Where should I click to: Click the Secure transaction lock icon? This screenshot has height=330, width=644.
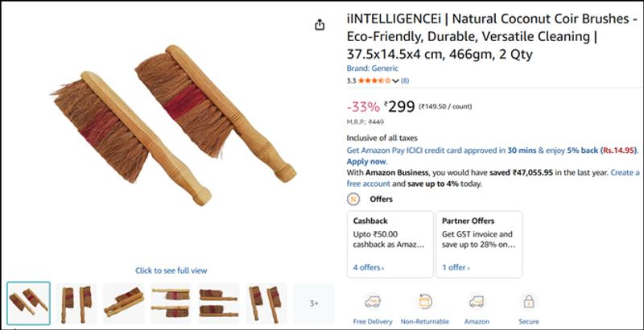529,302
